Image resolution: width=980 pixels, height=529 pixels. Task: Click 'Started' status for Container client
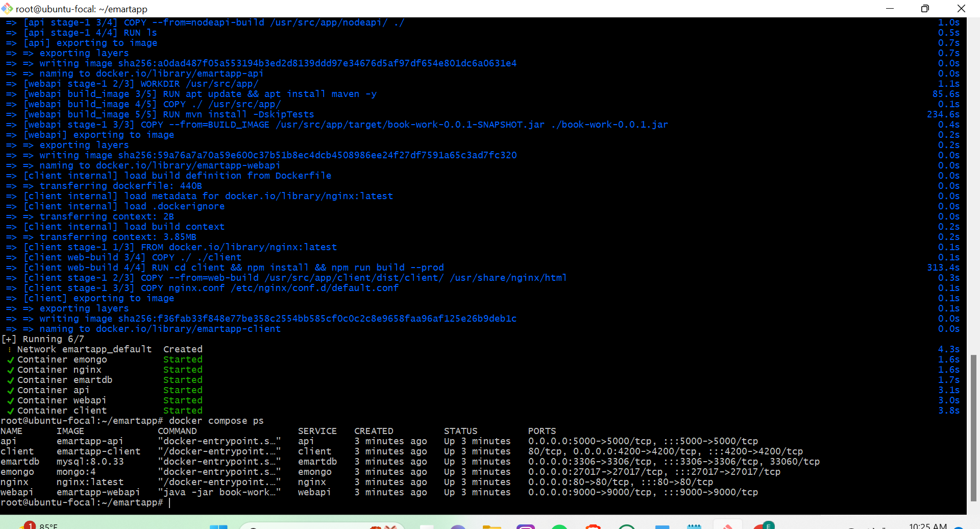(183, 411)
